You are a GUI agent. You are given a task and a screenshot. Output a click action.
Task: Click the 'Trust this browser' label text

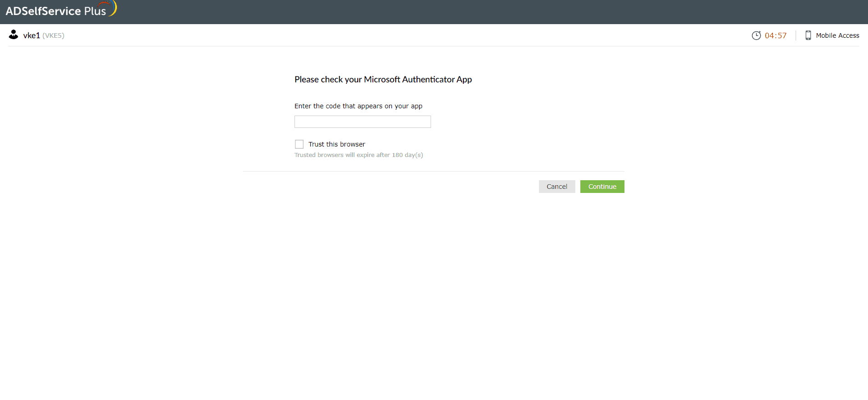337,144
